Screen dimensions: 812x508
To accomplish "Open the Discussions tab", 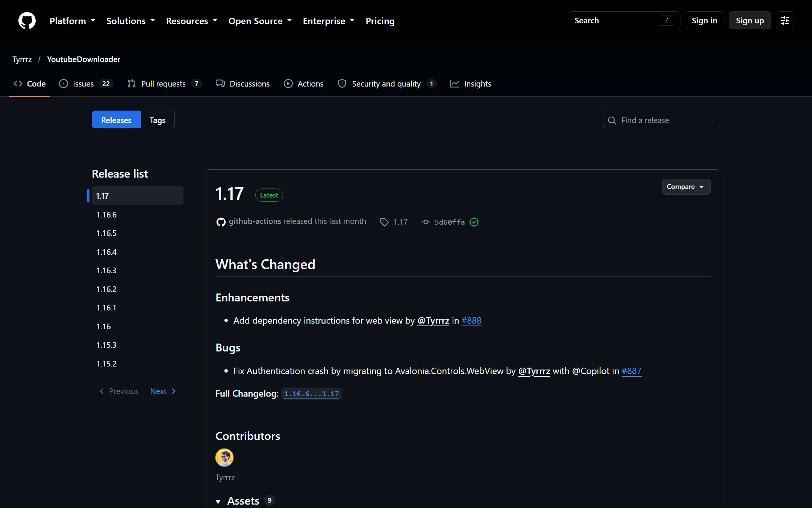I will tap(242, 84).
